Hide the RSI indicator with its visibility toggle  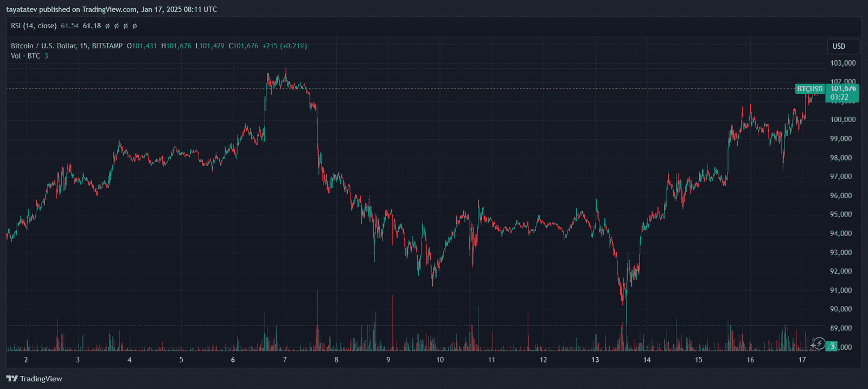(107, 26)
